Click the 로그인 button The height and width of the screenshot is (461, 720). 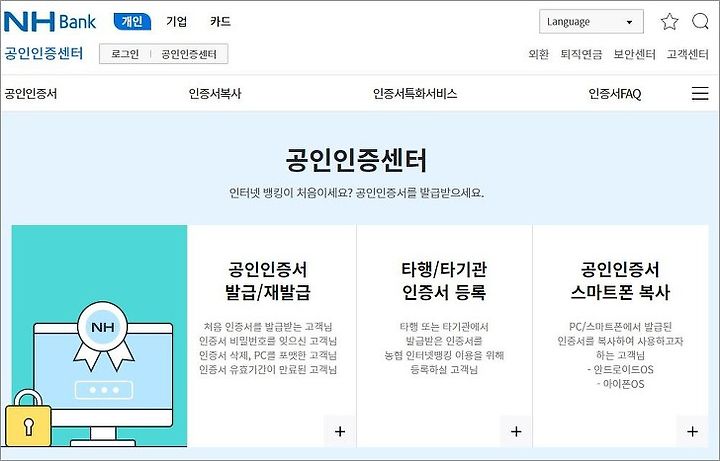pos(125,54)
